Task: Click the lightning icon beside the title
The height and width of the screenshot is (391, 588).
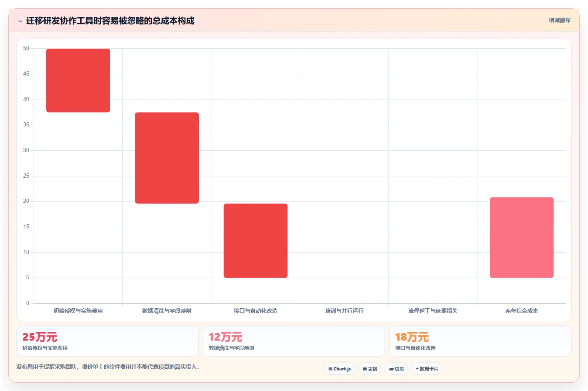Action: click(x=20, y=21)
